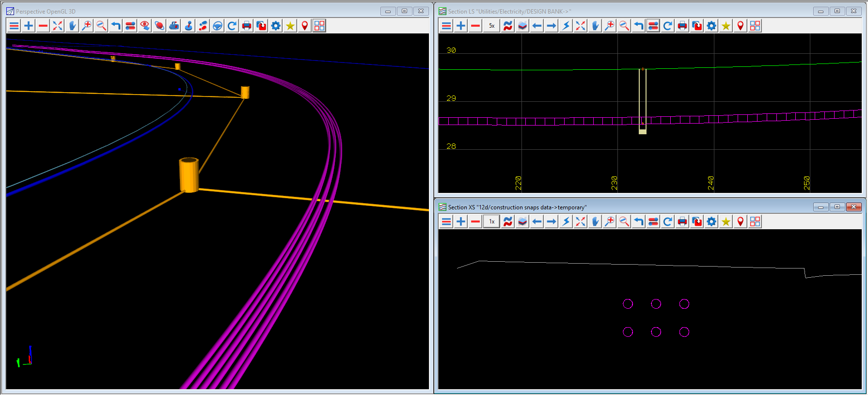This screenshot has height=395, width=868.
Task: Click the 1x exaggeration button in Section XS
Action: point(491,221)
